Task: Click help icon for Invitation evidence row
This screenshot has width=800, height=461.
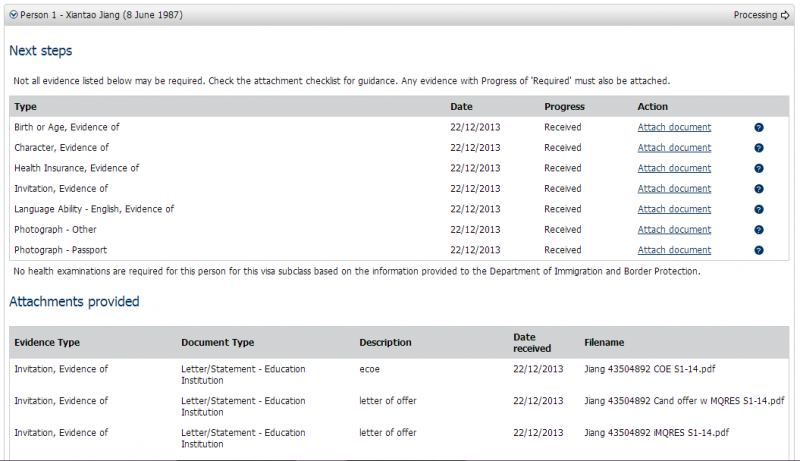Action: pos(759,189)
